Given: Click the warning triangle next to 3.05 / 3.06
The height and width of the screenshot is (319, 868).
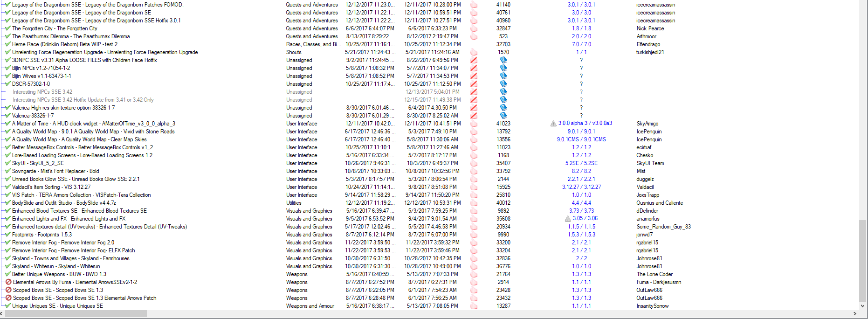Looking at the screenshot, I should (568, 219).
